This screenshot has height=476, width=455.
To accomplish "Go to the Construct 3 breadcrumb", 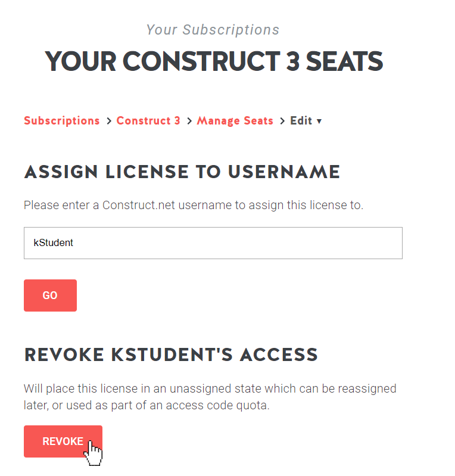I will 148,121.
